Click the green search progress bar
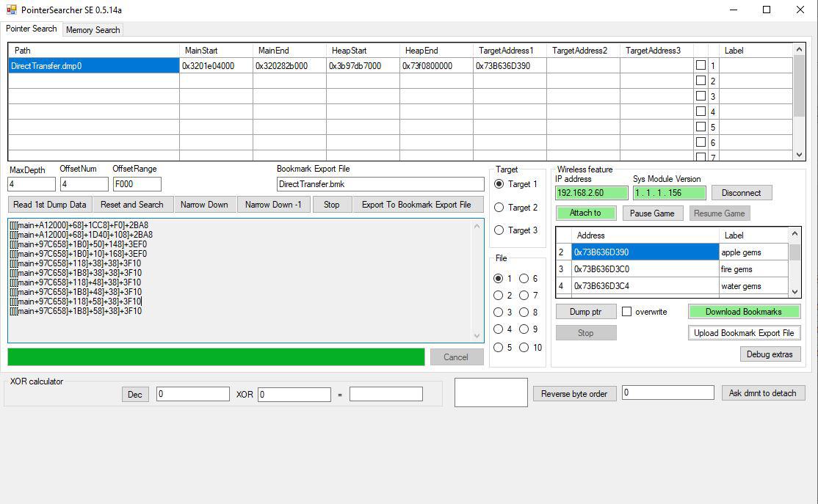The image size is (818, 504). pos(216,357)
